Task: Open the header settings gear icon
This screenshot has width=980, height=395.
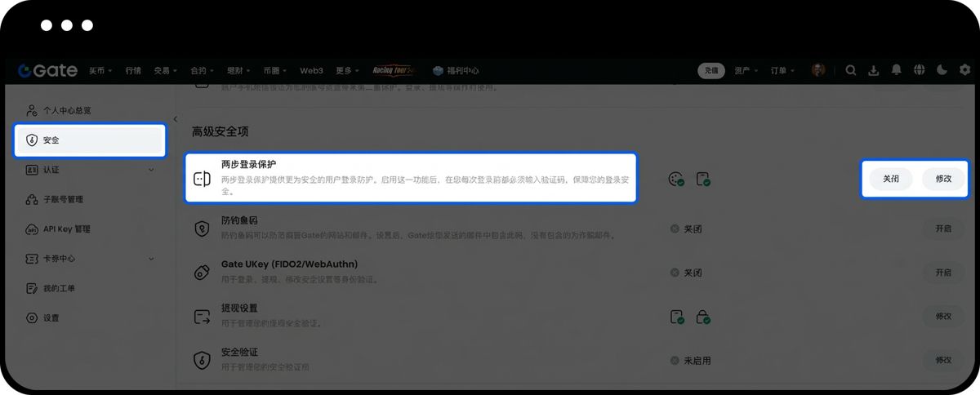Action: tap(964, 70)
